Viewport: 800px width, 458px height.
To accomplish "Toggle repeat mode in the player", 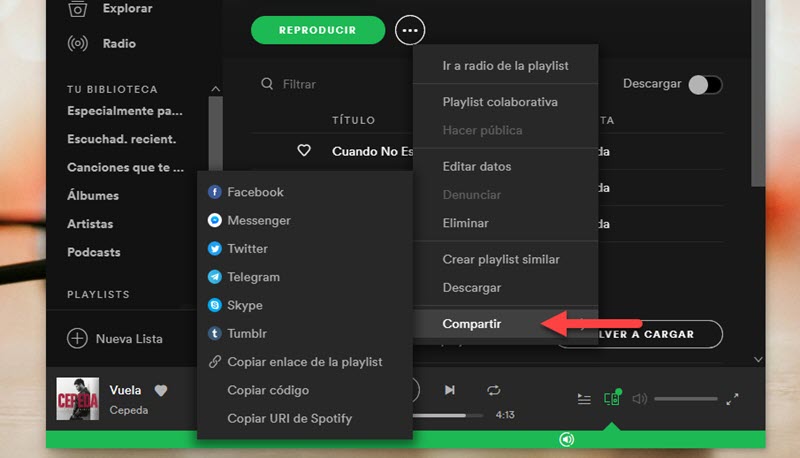I will 494,389.
